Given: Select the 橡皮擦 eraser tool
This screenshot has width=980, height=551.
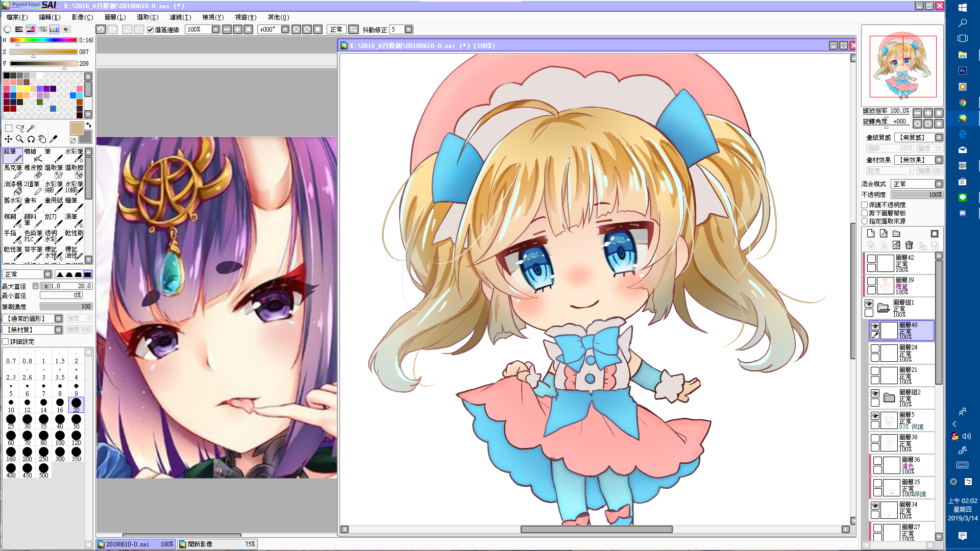Looking at the screenshot, I should tap(33, 171).
